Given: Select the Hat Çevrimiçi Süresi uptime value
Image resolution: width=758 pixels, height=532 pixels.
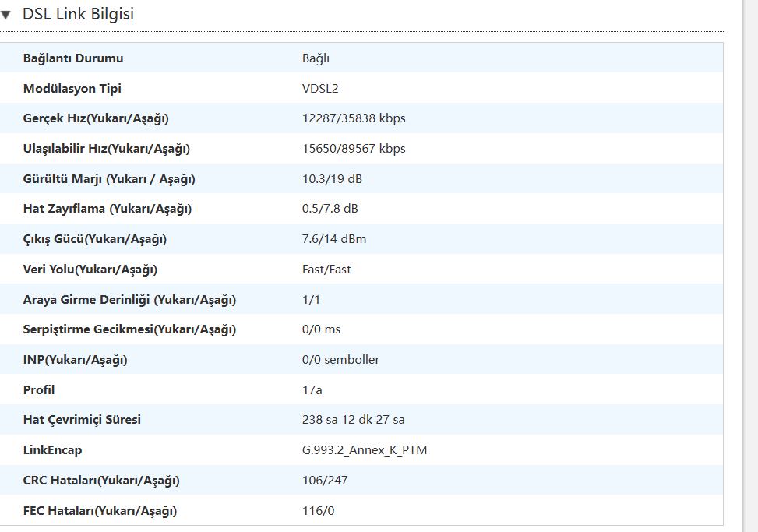Looking at the screenshot, I should (x=354, y=419).
